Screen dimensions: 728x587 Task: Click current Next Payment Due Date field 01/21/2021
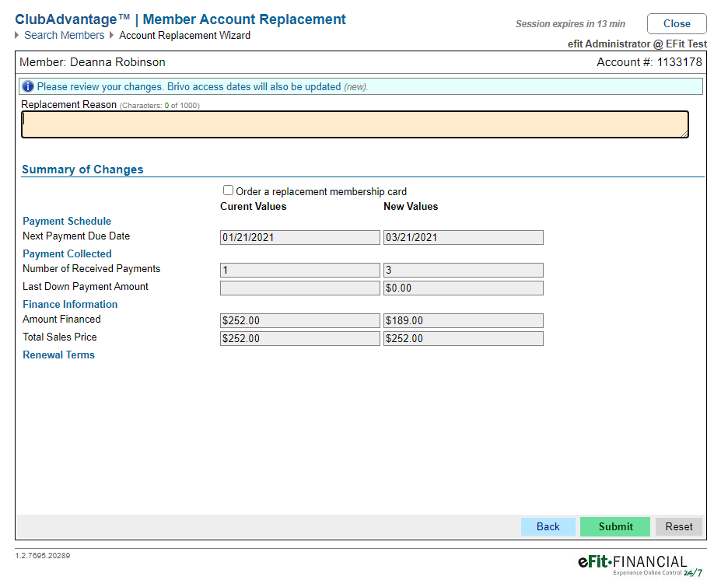coord(300,238)
